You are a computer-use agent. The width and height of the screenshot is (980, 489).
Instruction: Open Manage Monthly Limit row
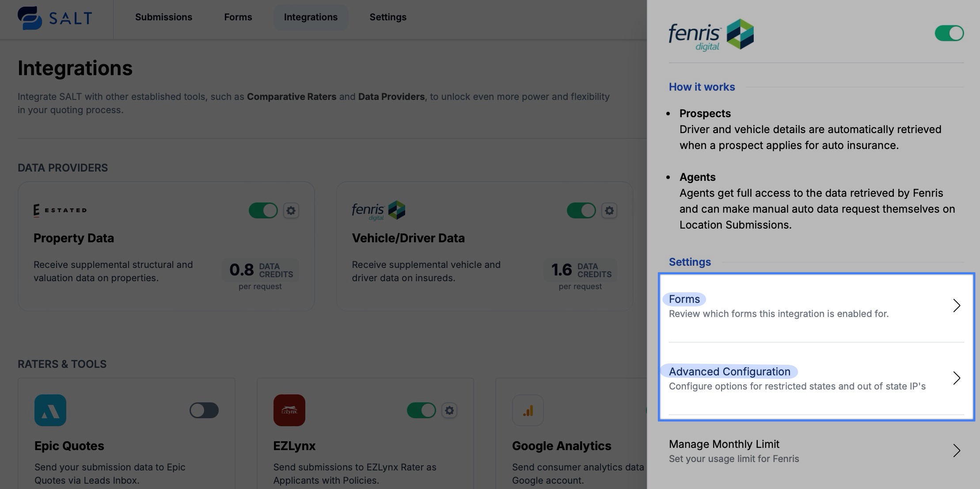point(816,451)
